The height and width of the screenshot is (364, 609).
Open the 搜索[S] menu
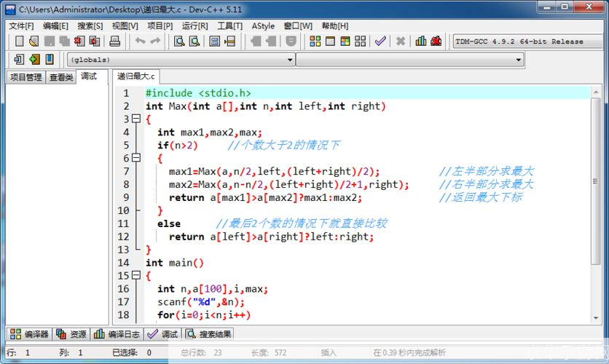[90, 26]
